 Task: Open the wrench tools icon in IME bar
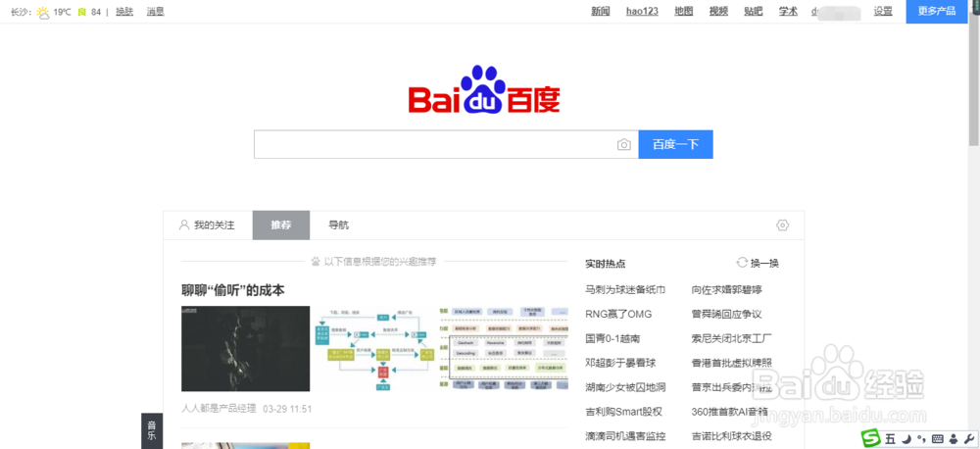(969, 439)
